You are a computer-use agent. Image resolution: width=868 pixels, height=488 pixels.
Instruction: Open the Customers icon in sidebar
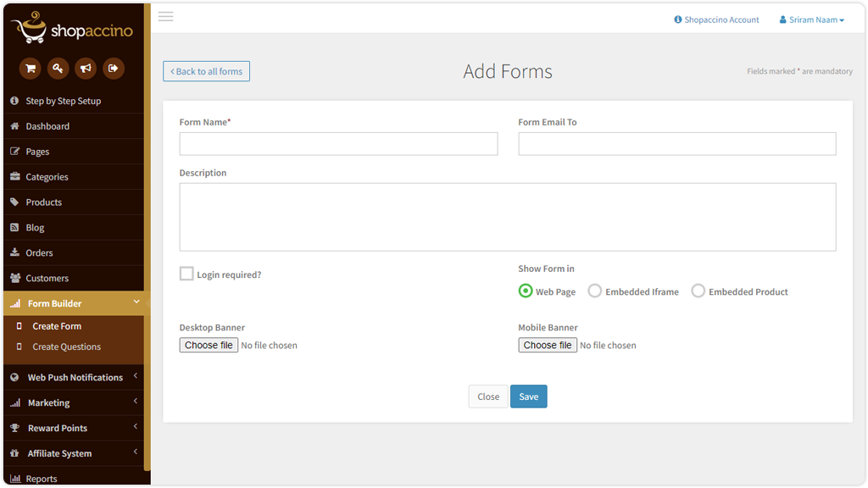click(x=14, y=278)
